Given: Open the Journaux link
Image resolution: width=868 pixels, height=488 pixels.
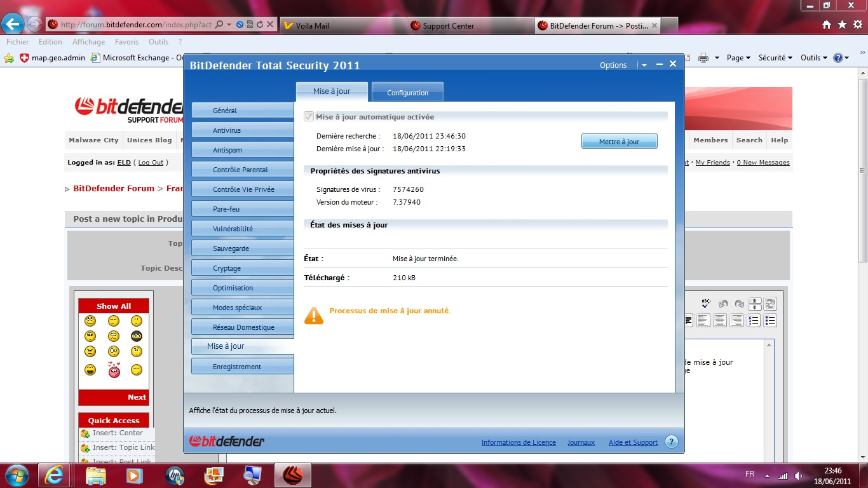Looking at the screenshot, I should (581, 442).
